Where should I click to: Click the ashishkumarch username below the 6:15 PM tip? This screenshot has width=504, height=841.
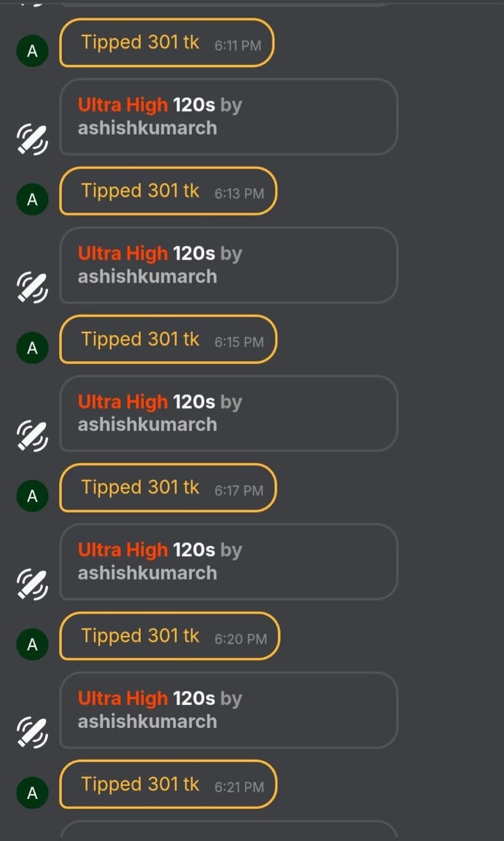point(147,424)
